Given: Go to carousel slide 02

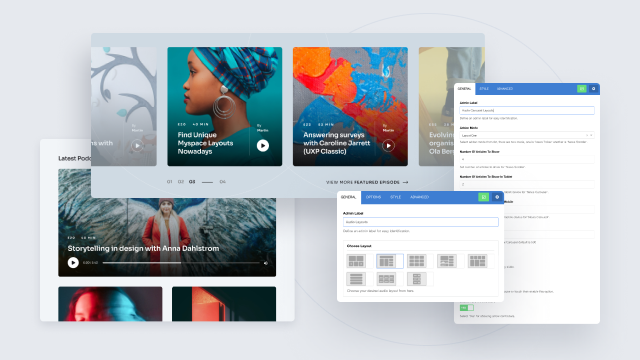Looking at the screenshot, I should pyautogui.click(x=180, y=182).
